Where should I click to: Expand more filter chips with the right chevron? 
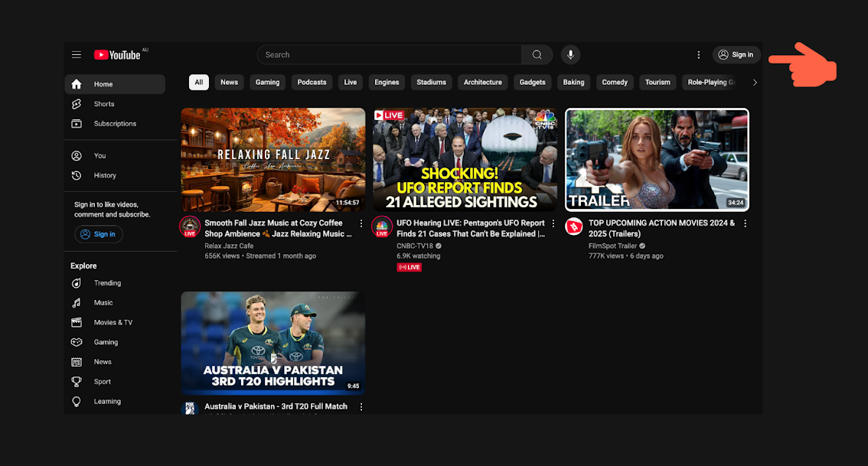pyautogui.click(x=755, y=82)
